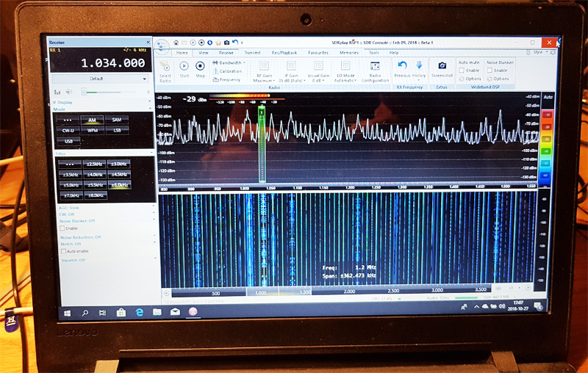The image size is (588, 373).
Task: Open the Default profile dropdown
Action: coord(99,79)
